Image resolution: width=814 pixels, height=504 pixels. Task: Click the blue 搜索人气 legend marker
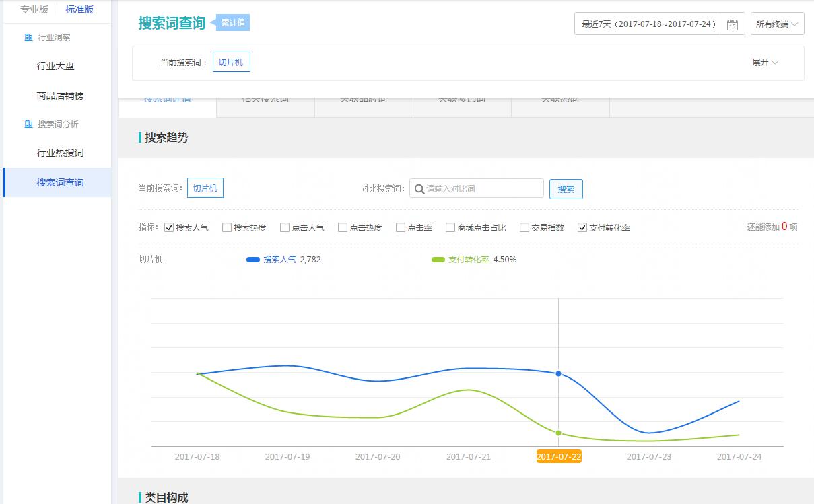[x=253, y=260]
